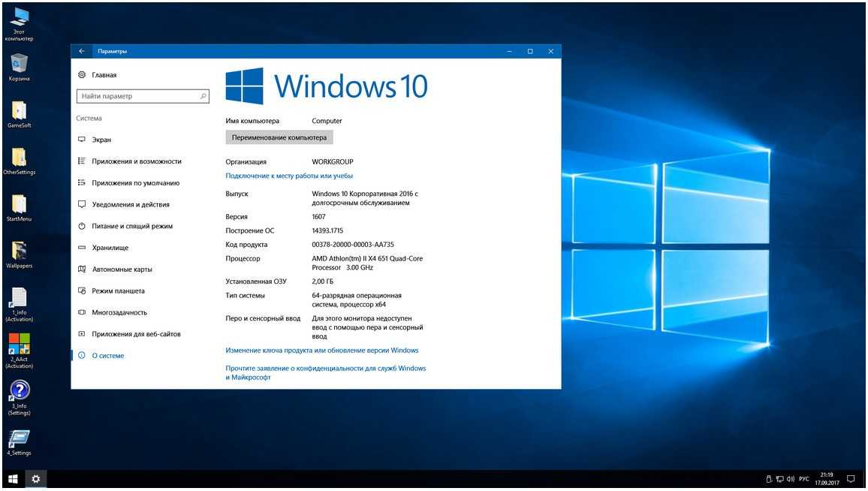This screenshot has height=491, width=868.
Task: Select Приложения и возможности
Action: coord(137,161)
